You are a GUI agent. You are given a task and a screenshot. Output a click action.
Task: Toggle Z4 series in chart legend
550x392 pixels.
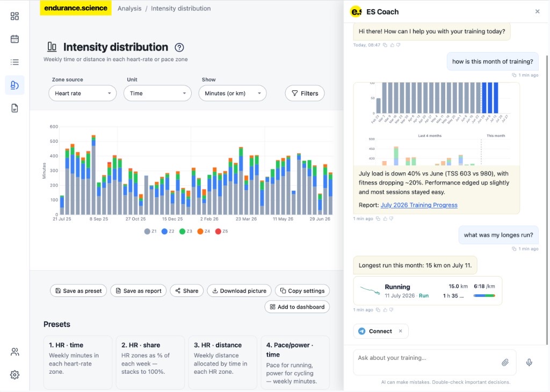point(204,231)
